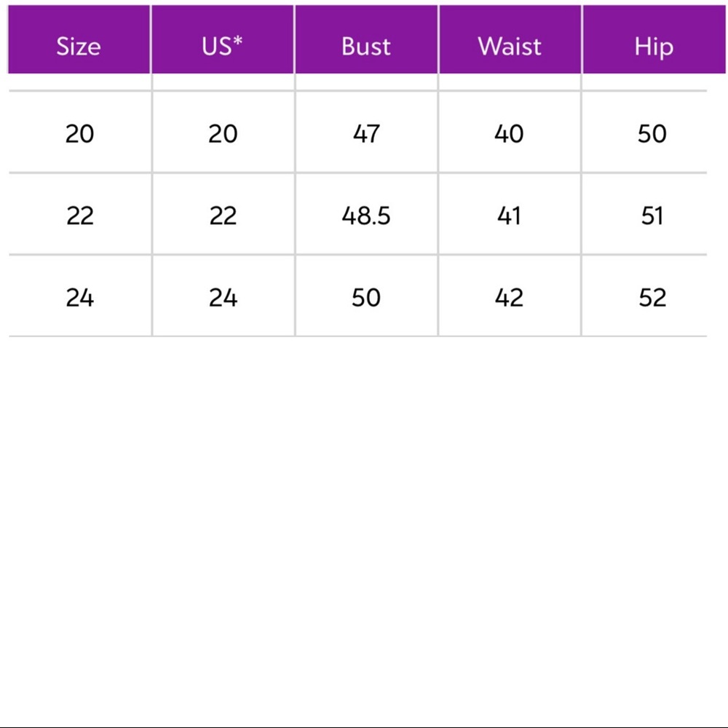728x728 pixels.
Task: Click waist measurement 41
Action: click(x=509, y=216)
